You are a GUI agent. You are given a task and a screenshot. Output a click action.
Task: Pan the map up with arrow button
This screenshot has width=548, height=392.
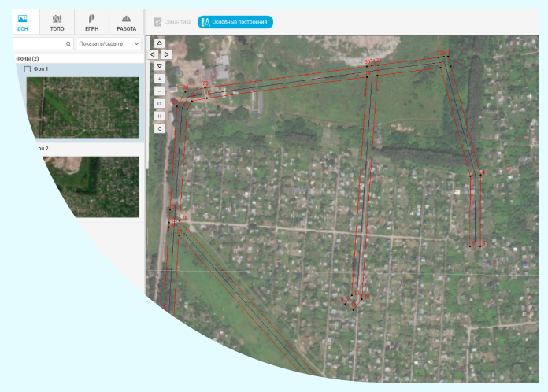(160, 43)
